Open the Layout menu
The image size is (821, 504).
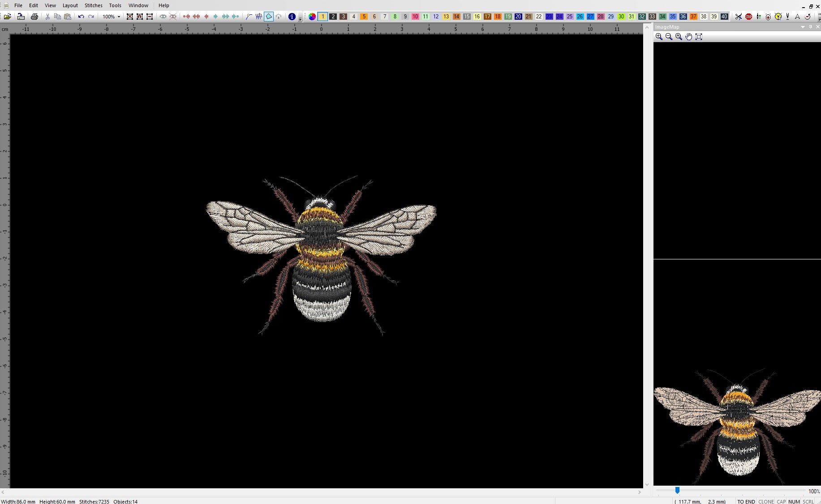pyautogui.click(x=70, y=5)
